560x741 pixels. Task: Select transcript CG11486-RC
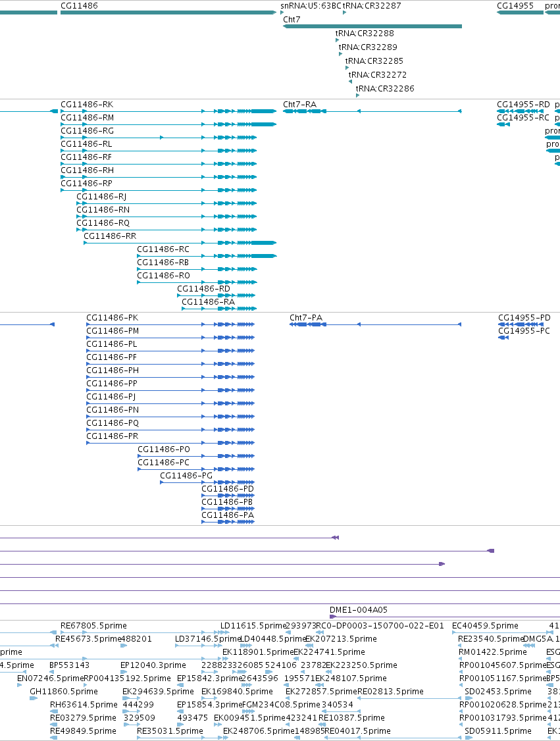coord(207,256)
